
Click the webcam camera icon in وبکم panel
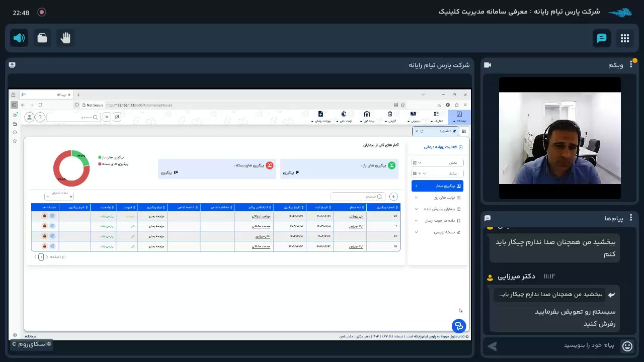(487, 65)
